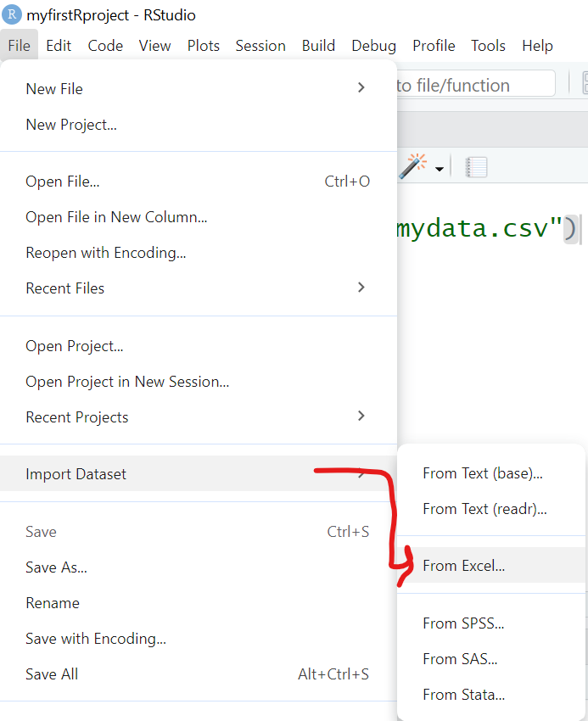
Task: Open the Build menu
Action: tap(318, 46)
